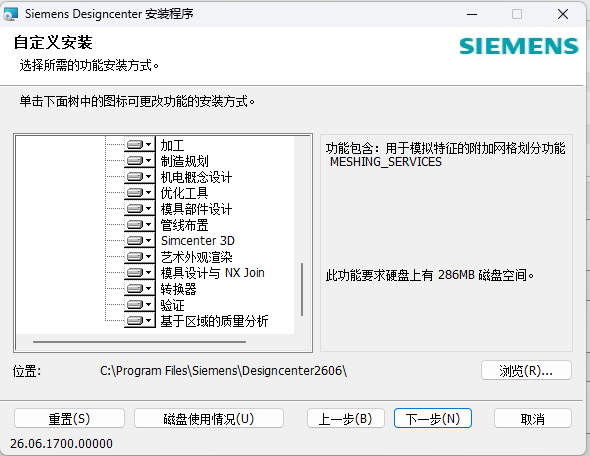The width and height of the screenshot is (590, 456).
Task: Proceed with 下一步(N)
Action: 433,418
